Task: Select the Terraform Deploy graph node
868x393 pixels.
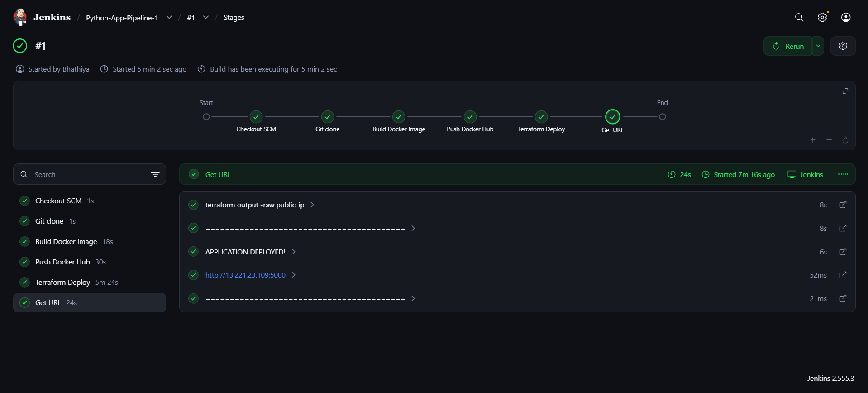Action: point(541,117)
